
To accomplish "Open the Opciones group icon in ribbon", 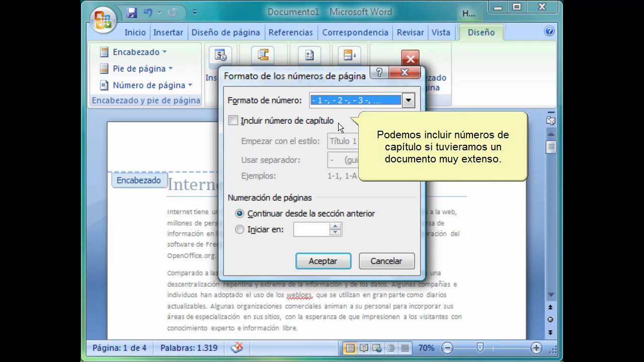I will 309,55.
